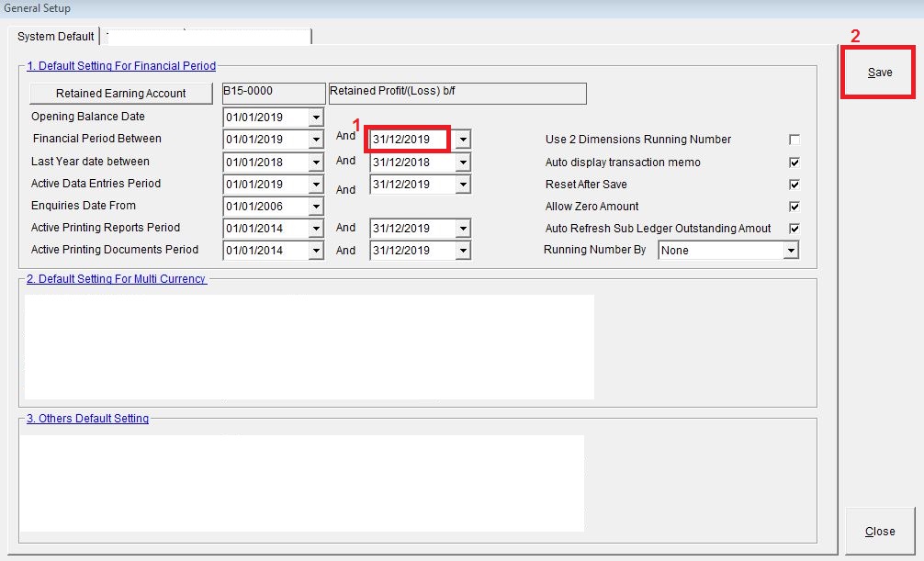This screenshot has height=561, width=924.
Task: Toggle Auto Refresh Sub Ledger Outstanding checkbox
Action: coord(794,229)
